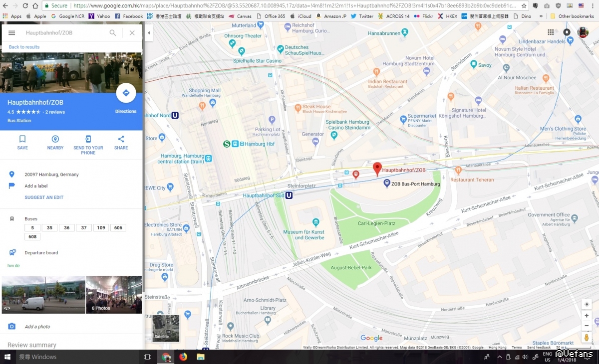Viewport: 599px width, 364px height.
Task: Select bus line 5
Action: [x=32, y=228]
